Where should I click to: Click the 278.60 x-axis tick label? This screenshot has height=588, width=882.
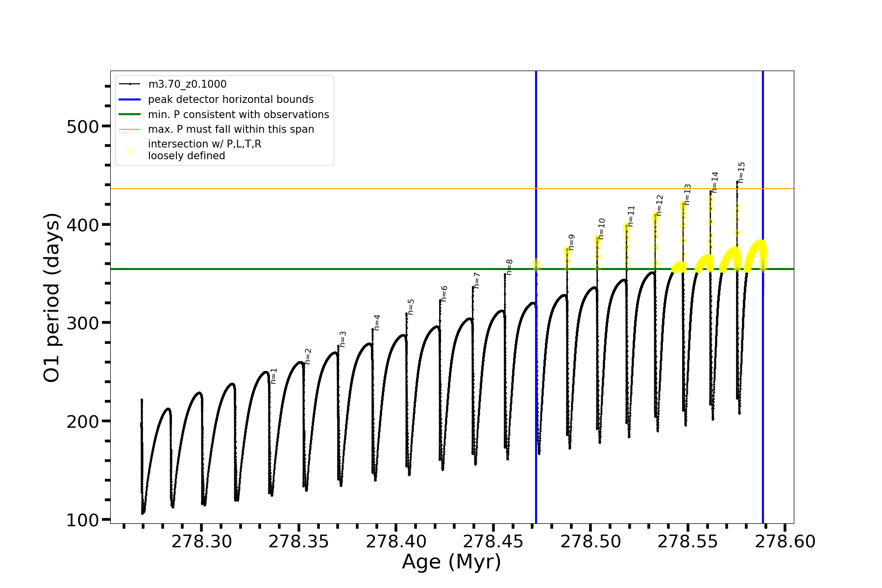click(x=785, y=541)
